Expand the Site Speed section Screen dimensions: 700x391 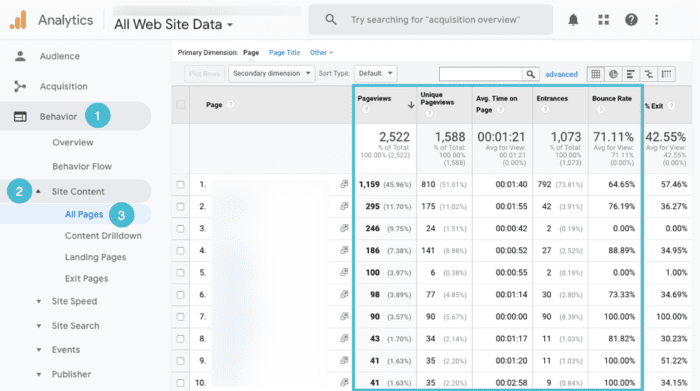[39, 301]
